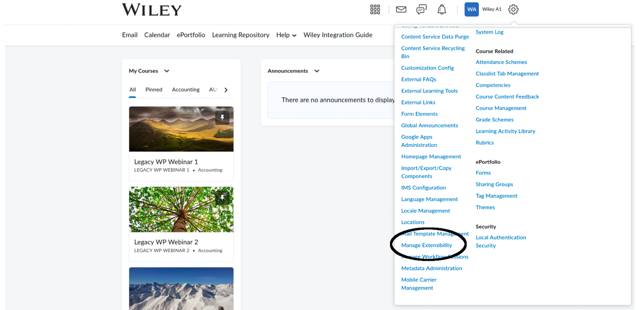Screen dimensions: 644x310
Task: Open the course selector grid icon
Action: (x=375, y=10)
